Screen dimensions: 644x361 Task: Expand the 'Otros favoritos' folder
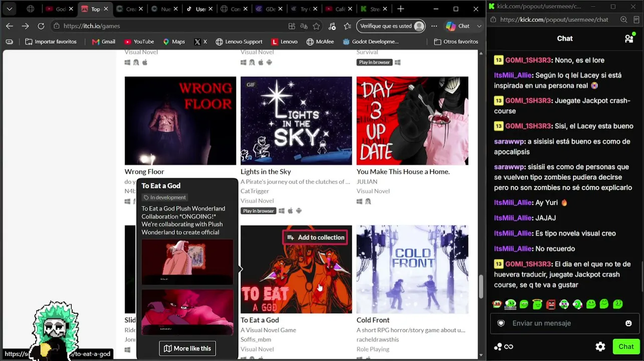click(x=456, y=42)
